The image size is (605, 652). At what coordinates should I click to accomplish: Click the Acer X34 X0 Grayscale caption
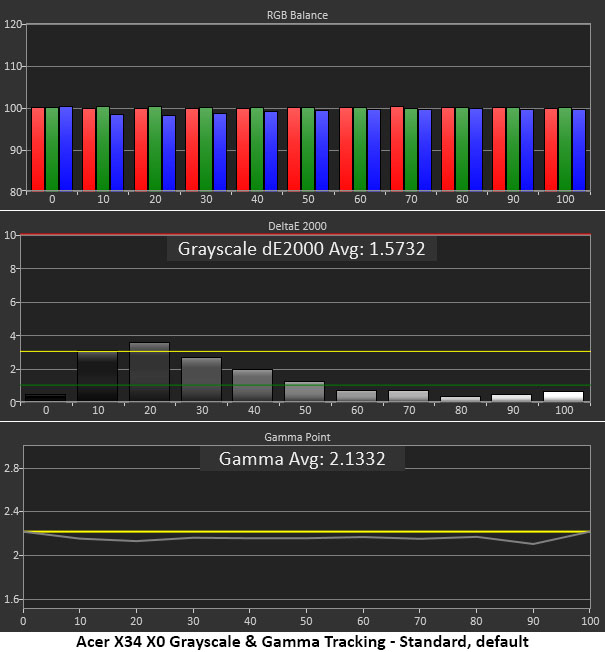(x=302, y=641)
